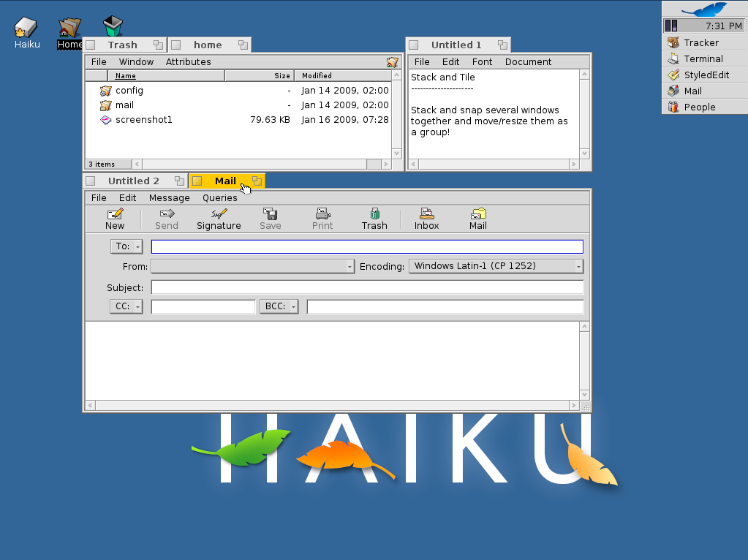Click the zoom button on the Untitled 2 tab
Viewport: 748px width, 560px height.
[x=179, y=181]
